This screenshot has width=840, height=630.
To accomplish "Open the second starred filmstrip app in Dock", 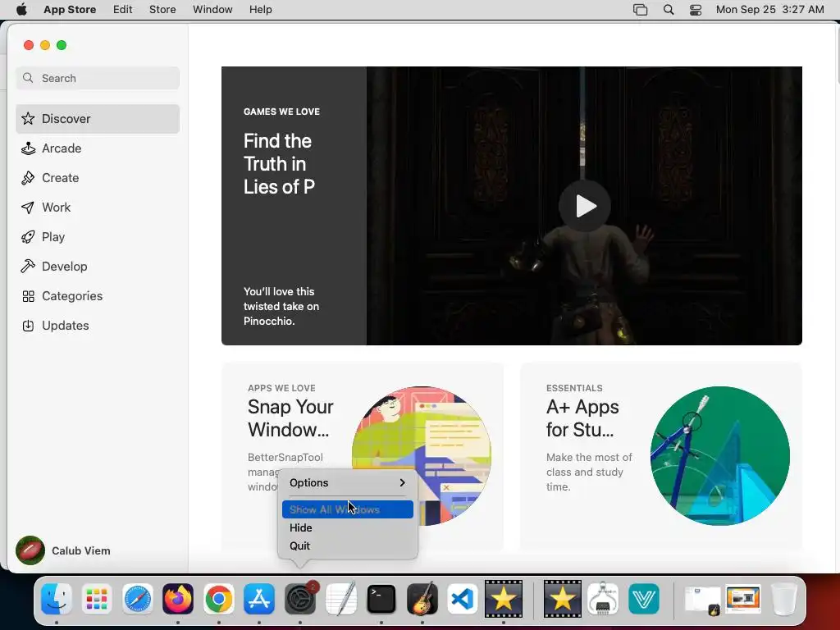I will 562,598.
